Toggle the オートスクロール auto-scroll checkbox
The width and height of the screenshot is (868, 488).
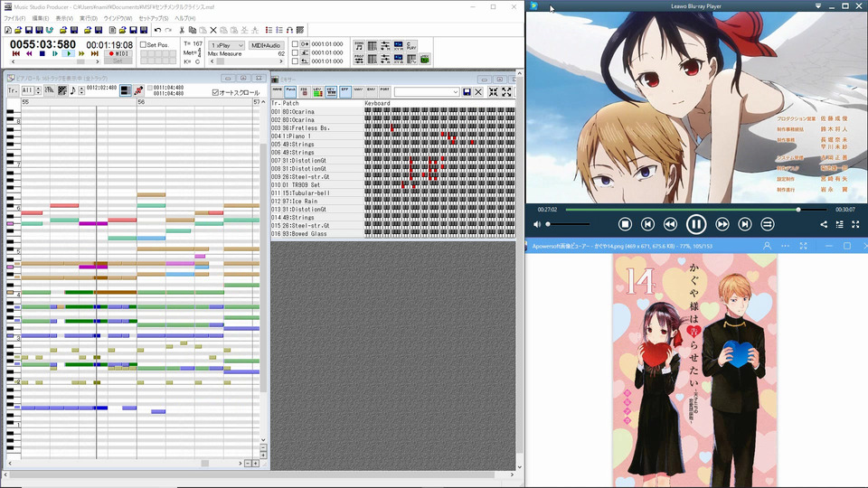click(215, 92)
